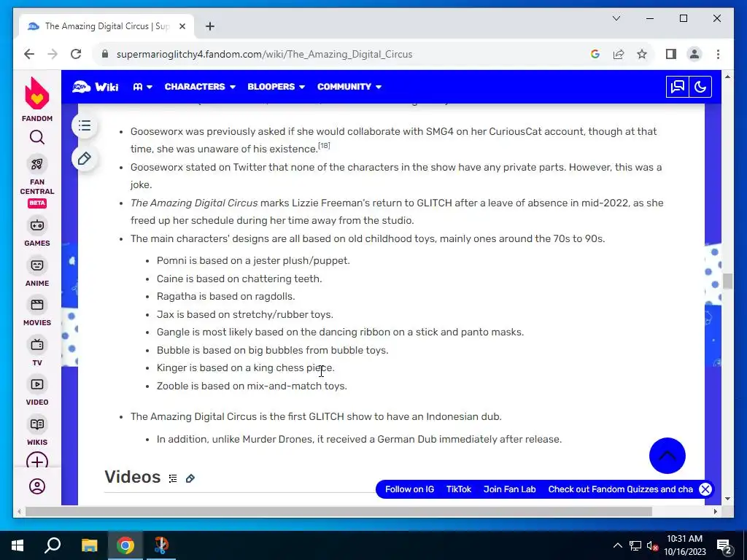Close The Amazing Digital Circus tab
The width and height of the screenshot is (747, 560).
pos(182,26)
